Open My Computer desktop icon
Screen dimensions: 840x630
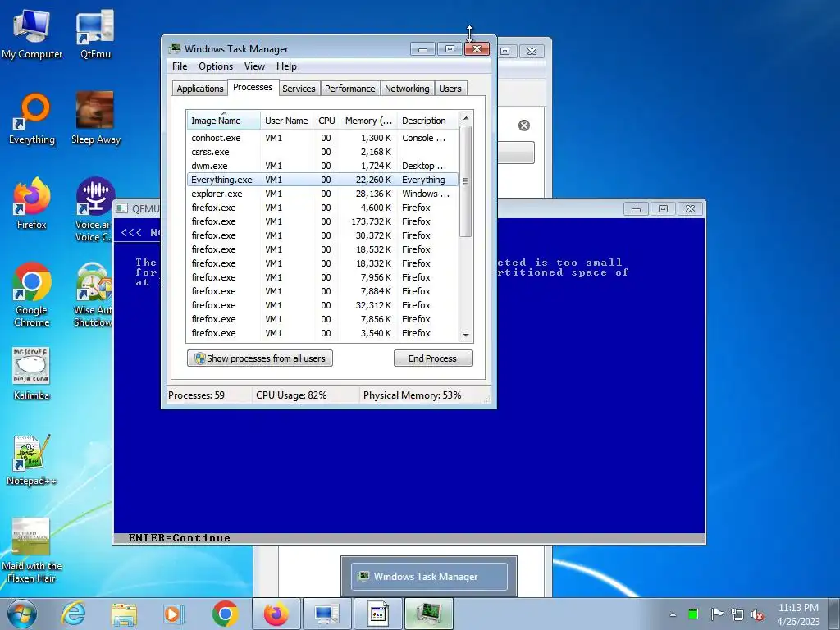(32, 34)
